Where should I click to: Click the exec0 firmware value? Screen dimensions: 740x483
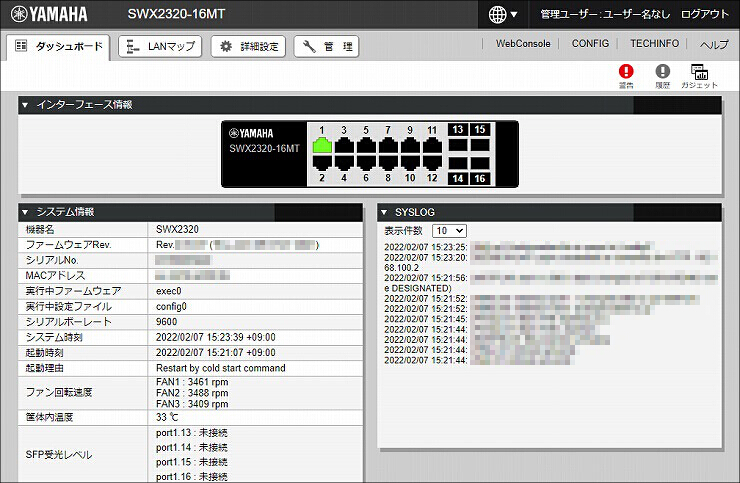point(168,291)
